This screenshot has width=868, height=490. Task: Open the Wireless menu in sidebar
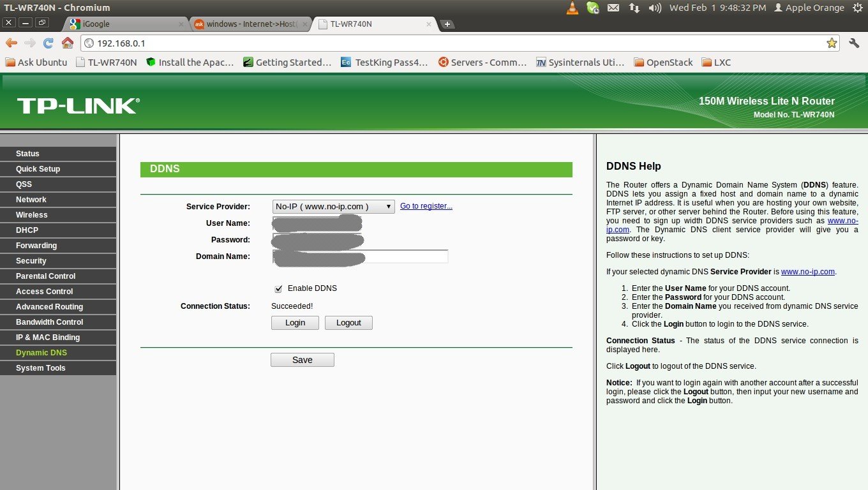tap(32, 215)
